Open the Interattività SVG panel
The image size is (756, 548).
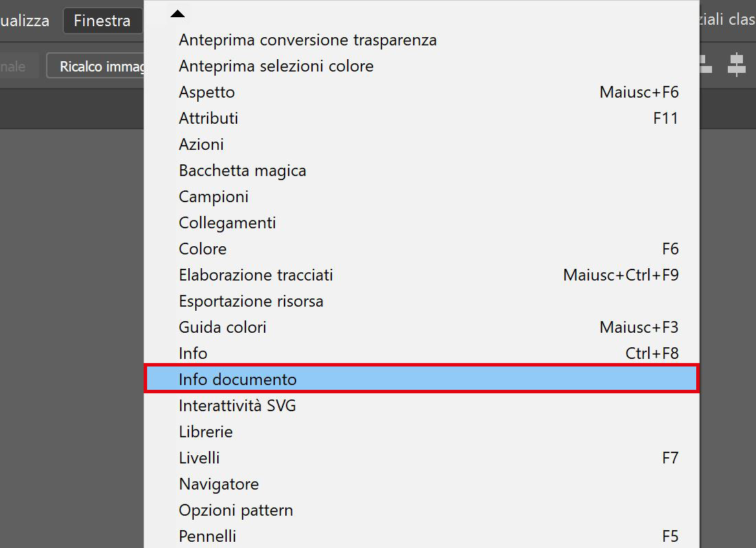[237, 406]
